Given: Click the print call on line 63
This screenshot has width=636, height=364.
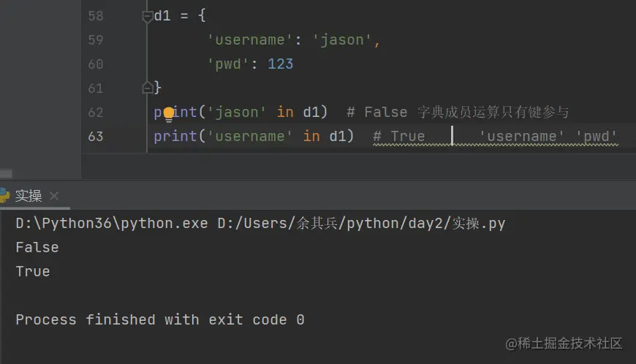Looking at the screenshot, I should pyautogui.click(x=254, y=136).
